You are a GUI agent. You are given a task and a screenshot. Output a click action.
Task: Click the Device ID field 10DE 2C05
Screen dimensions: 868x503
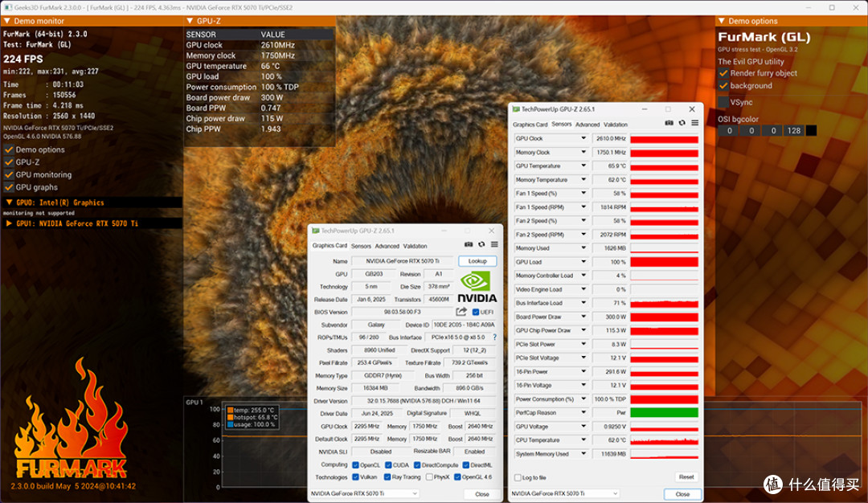(464, 325)
